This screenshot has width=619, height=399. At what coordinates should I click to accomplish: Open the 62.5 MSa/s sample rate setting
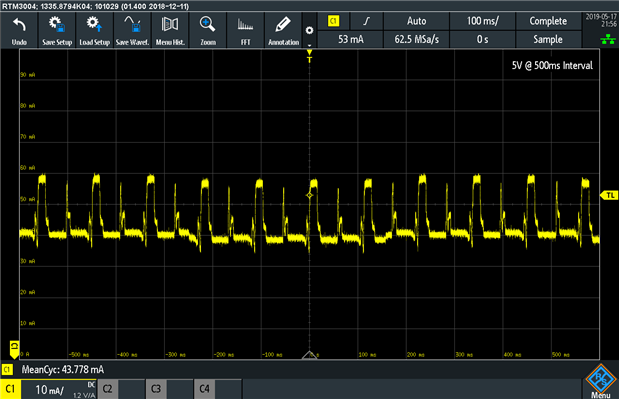(416, 39)
